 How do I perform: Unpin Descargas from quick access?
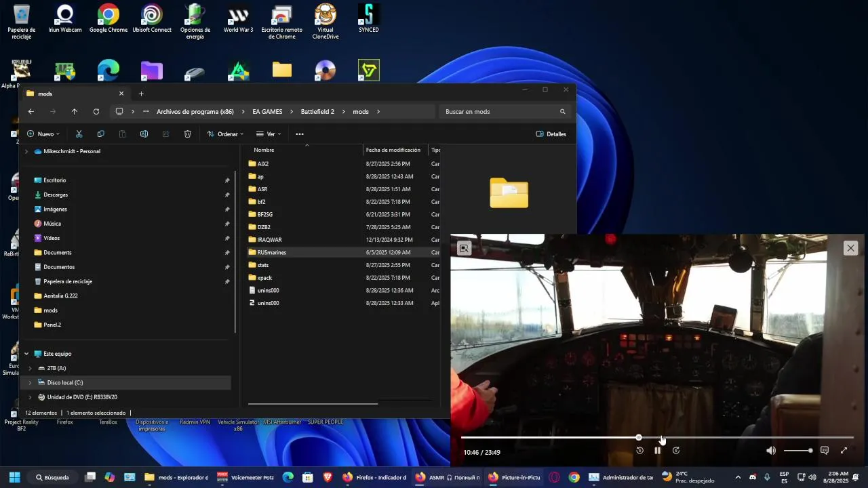(227, 195)
